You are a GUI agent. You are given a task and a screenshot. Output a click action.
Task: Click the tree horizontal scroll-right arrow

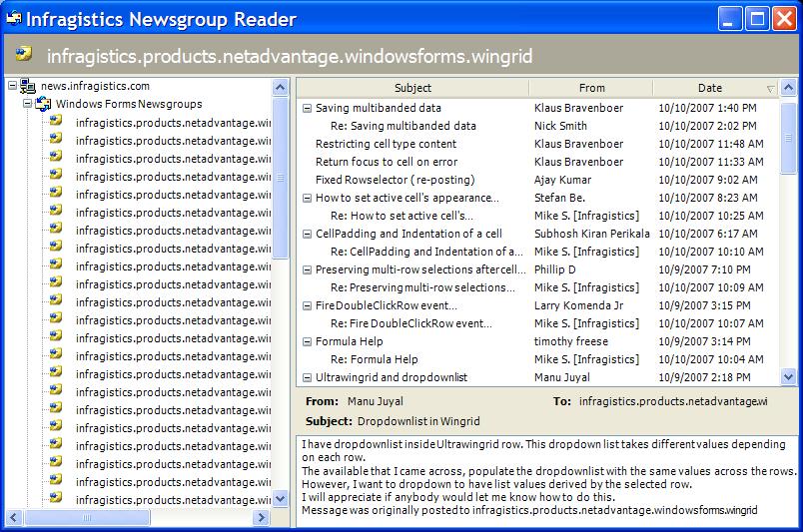(262, 518)
